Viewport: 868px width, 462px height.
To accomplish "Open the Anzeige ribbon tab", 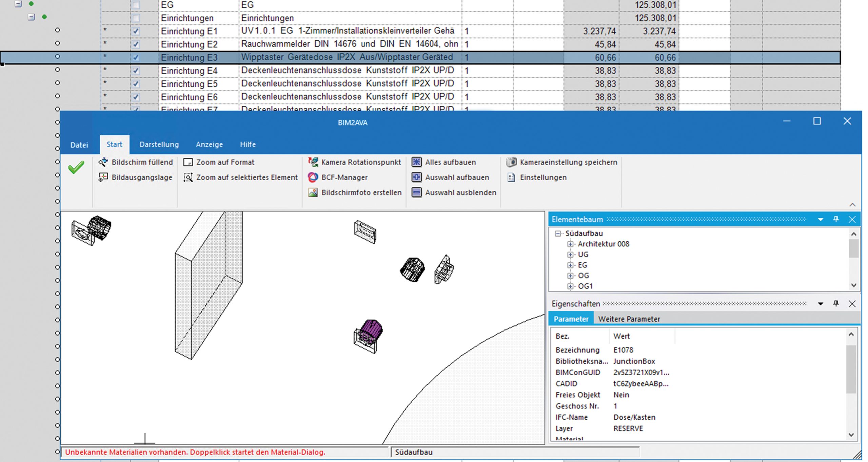I will pyautogui.click(x=209, y=144).
